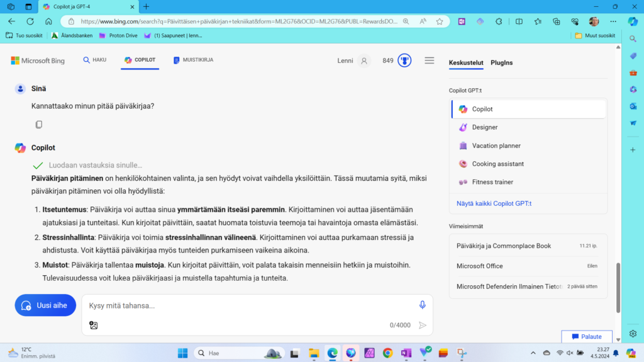Refresh the page in the browser
Image resolution: width=644 pixels, height=362 pixels.
tap(30, 21)
